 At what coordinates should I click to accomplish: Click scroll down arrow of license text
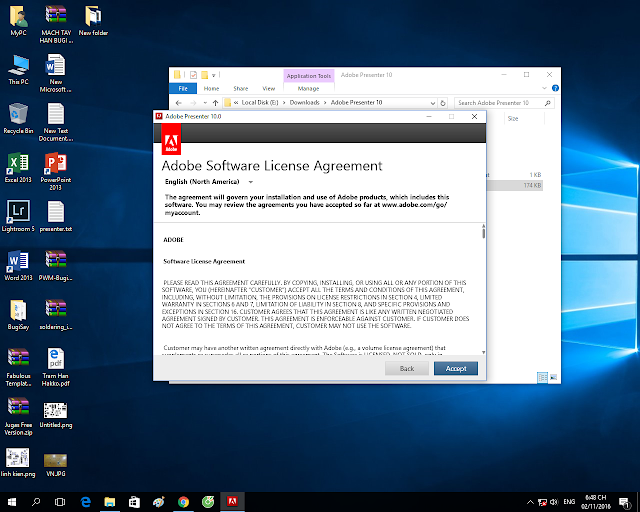(483, 352)
